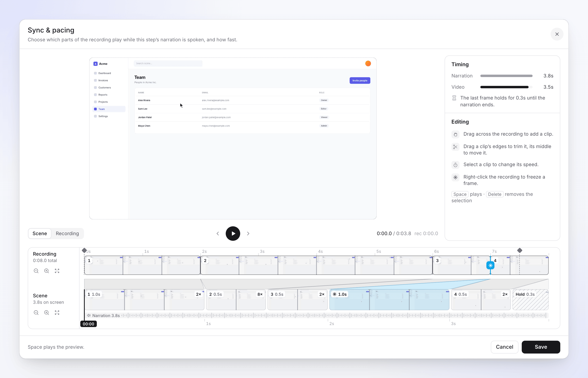Zoom out the Scene timeline
Viewport: 588px width, 378px height.
click(36, 312)
